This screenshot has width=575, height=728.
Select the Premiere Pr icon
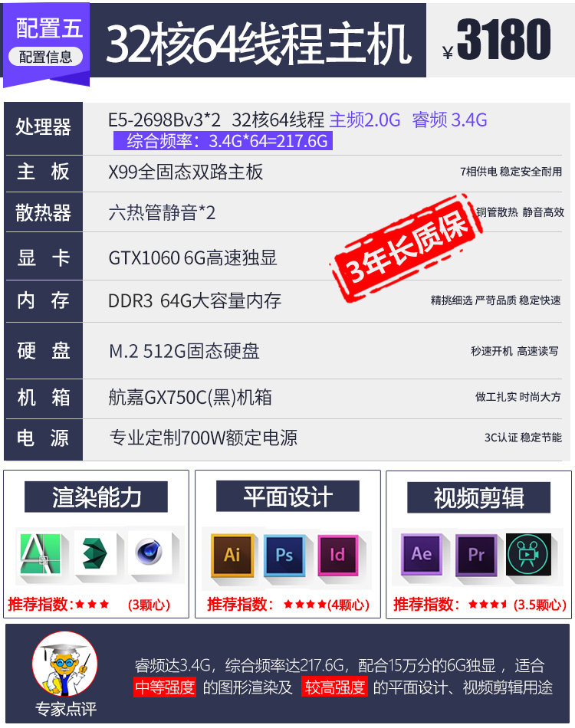point(476,554)
